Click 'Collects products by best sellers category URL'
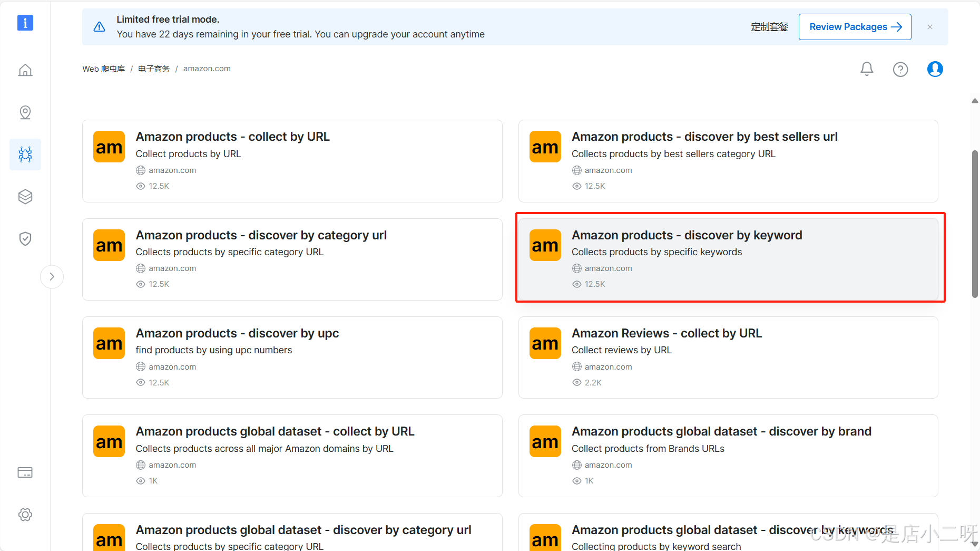 673,154
